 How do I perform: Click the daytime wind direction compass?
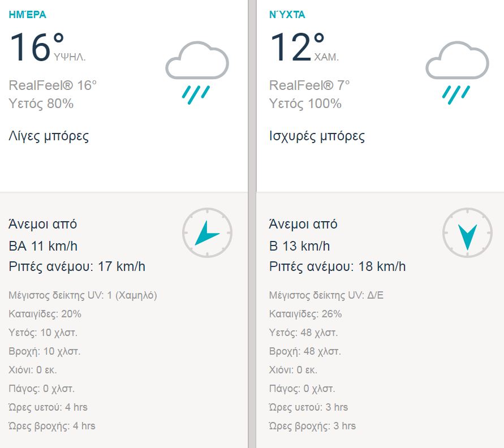(207, 232)
